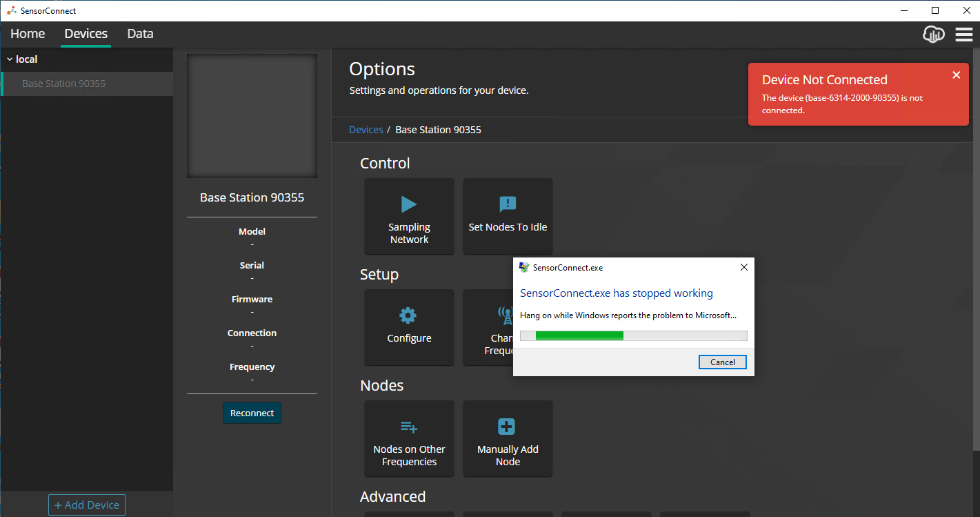Click the Nodes section heading

[x=381, y=385]
